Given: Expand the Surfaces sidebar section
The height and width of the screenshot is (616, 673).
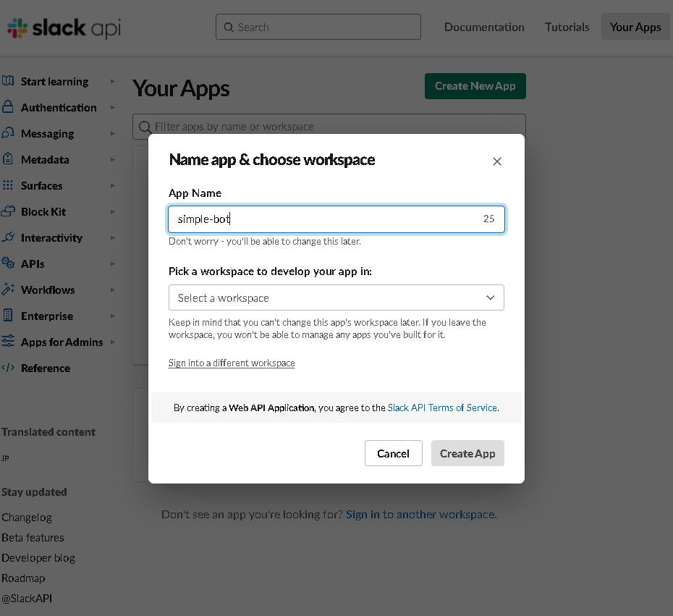Looking at the screenshot, I should 112,185.
